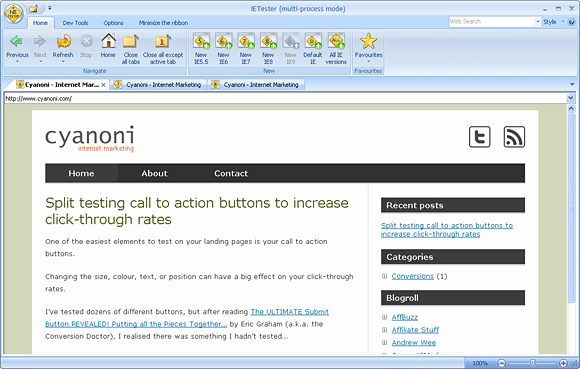Open recent post Split testing link in sidebar

point(447,230)
